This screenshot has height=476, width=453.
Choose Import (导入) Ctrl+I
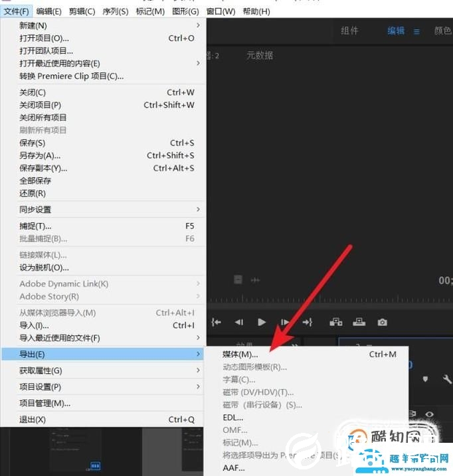tap(104, 325)
